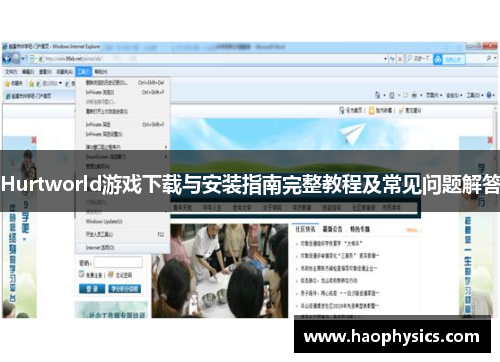Close the left floating ad with red X
Viewport: 500px width, 362px height.
click(34, 140)
